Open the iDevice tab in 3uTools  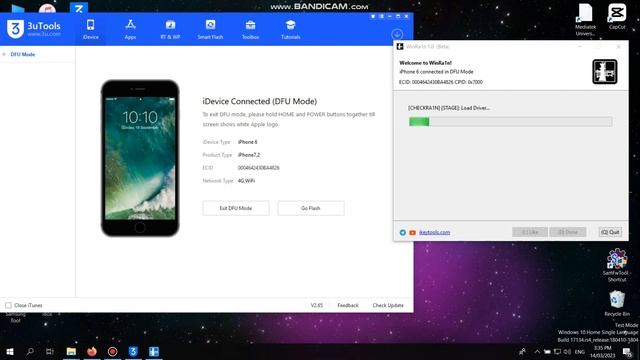91,29
